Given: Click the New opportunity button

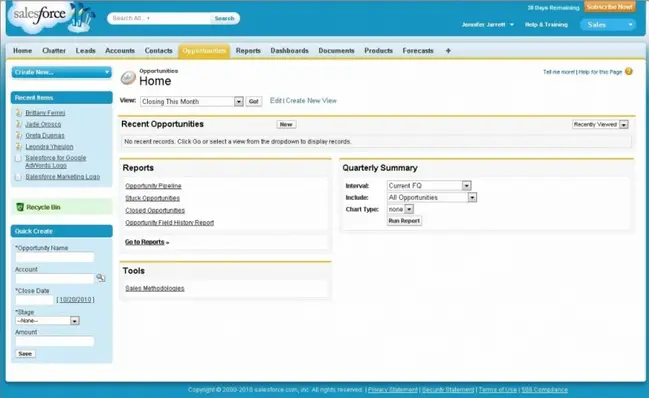Looking at the screenshot, I should click(286, 124).
